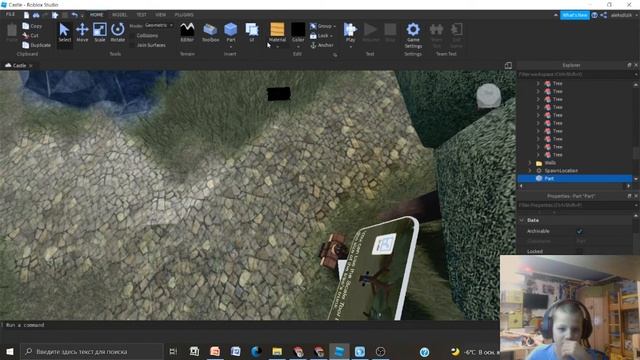This screenshot has height=360, width=640.
Task: Switch to the TEST ribbon tab
Action: click(x=141, y=15)
